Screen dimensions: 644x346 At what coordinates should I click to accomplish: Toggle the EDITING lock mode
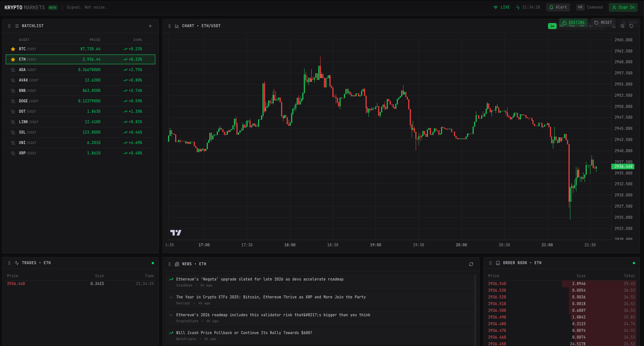click(573, 22)
